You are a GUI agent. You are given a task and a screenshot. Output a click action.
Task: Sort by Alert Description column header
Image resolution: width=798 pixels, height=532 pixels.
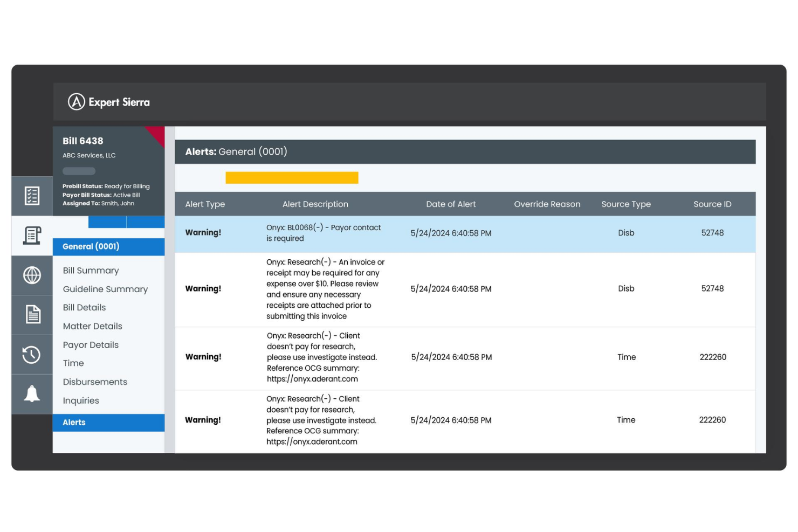(x=315, y=204)
